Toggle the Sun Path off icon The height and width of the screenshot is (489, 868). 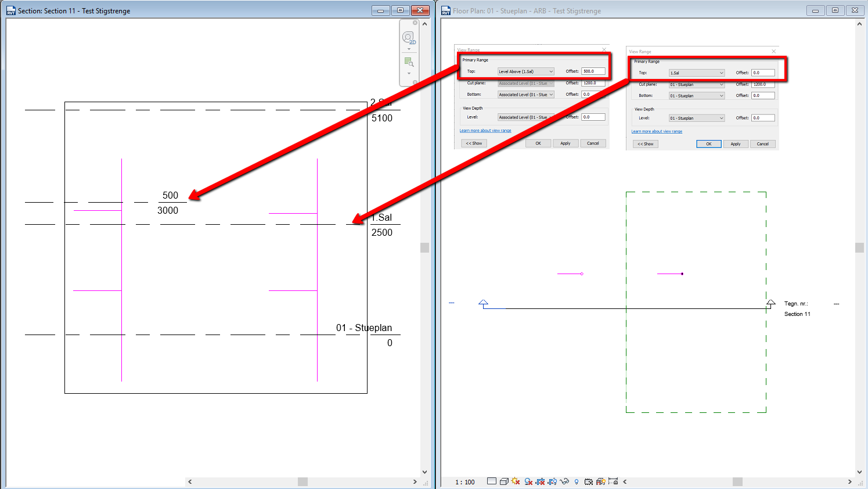pos(515,481)
